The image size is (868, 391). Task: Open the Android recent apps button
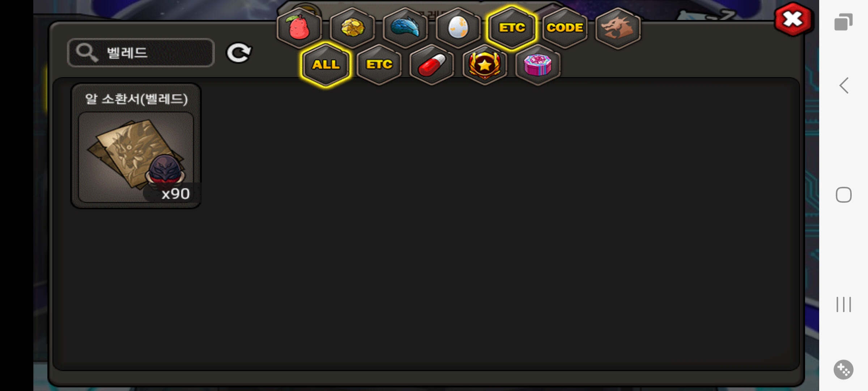[844, 304]
